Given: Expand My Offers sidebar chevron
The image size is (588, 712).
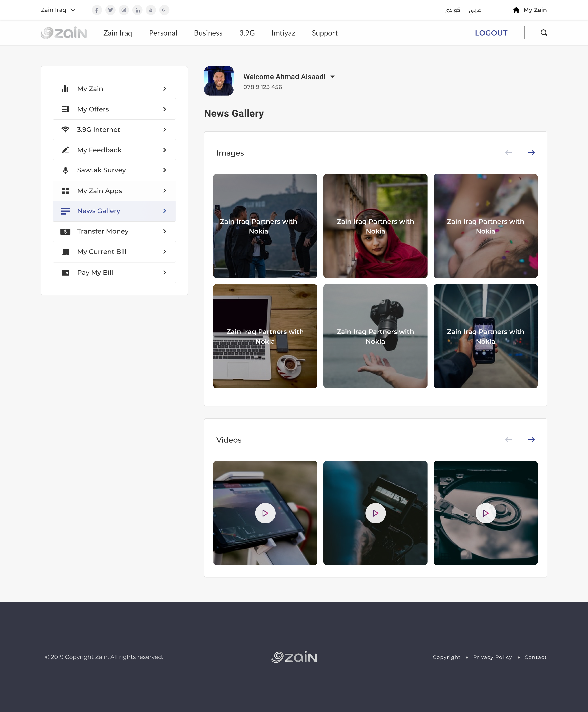Looking at the screenshot, I should coord(165,109).
